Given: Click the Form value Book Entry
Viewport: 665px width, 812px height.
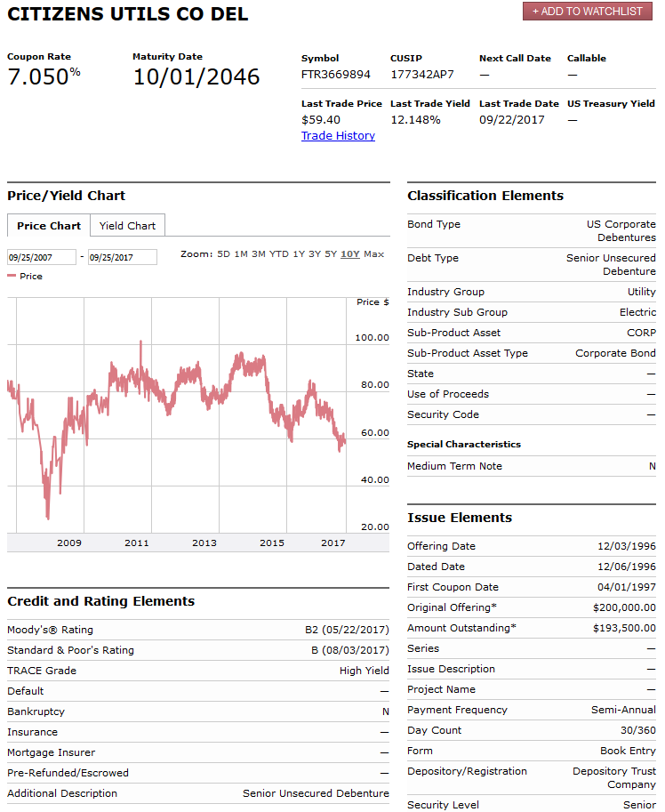Looking at the screenshot, I should (x=628, y=751).
